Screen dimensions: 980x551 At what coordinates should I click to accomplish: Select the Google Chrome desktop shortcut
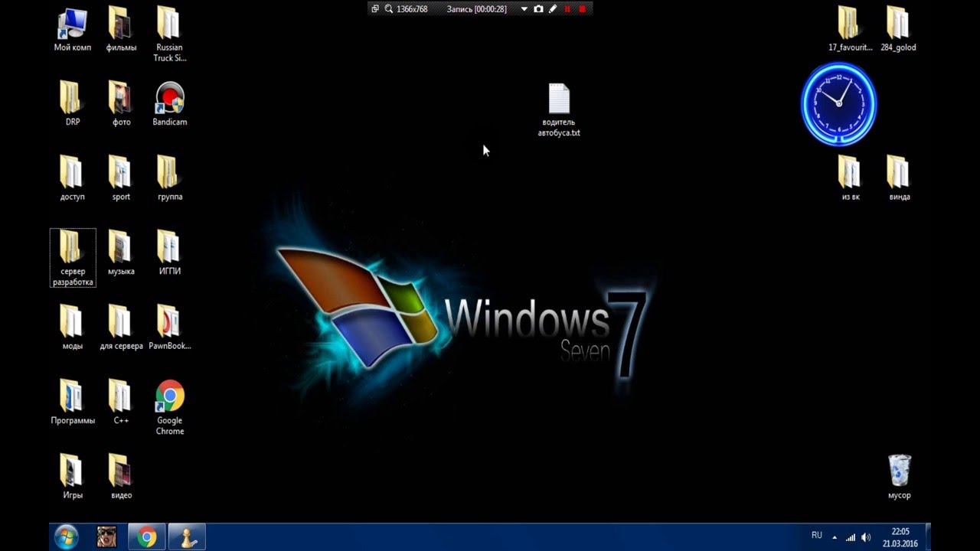coord(169,408)
